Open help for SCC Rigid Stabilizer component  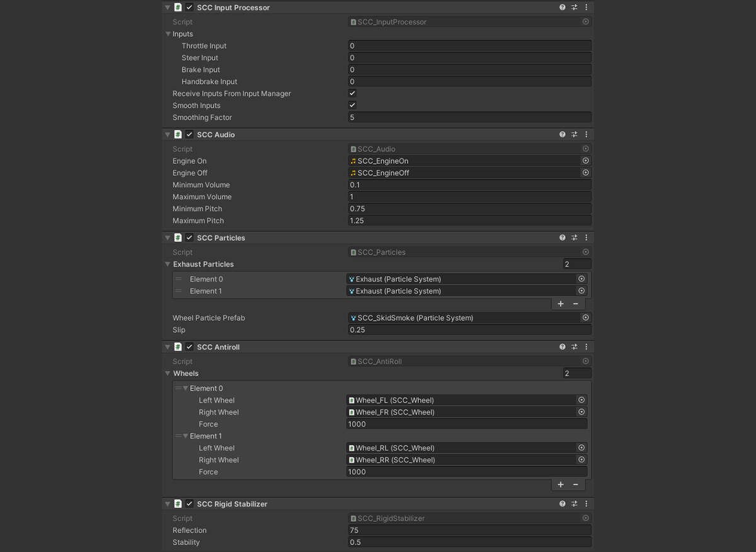tap(562, 504)
